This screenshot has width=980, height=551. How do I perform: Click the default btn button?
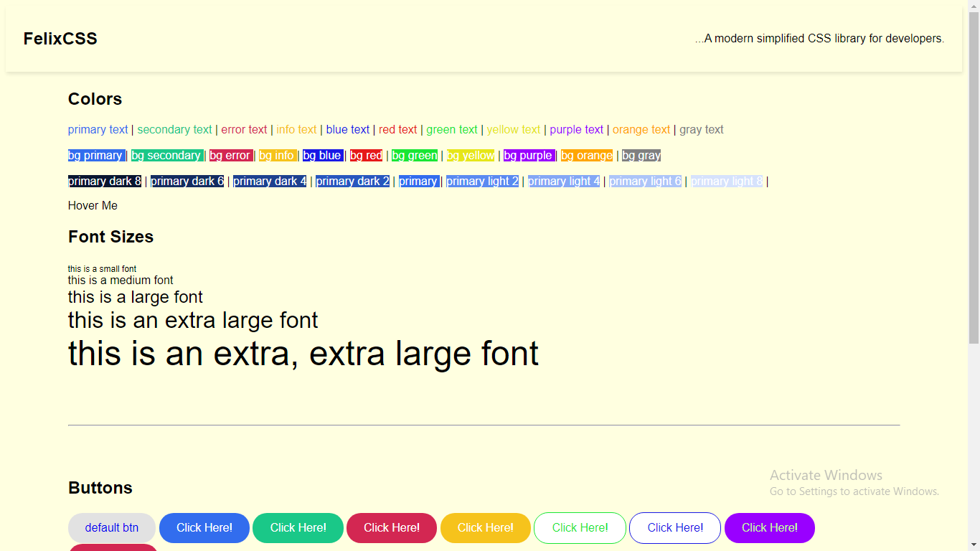click(112, 527)
